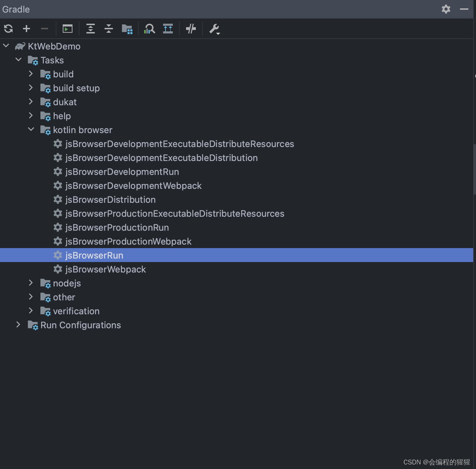Image resolution: width=476 pixels, height=469 pixels.
Task: Select the Run Configurations label
Action: (x=81, y=325)
